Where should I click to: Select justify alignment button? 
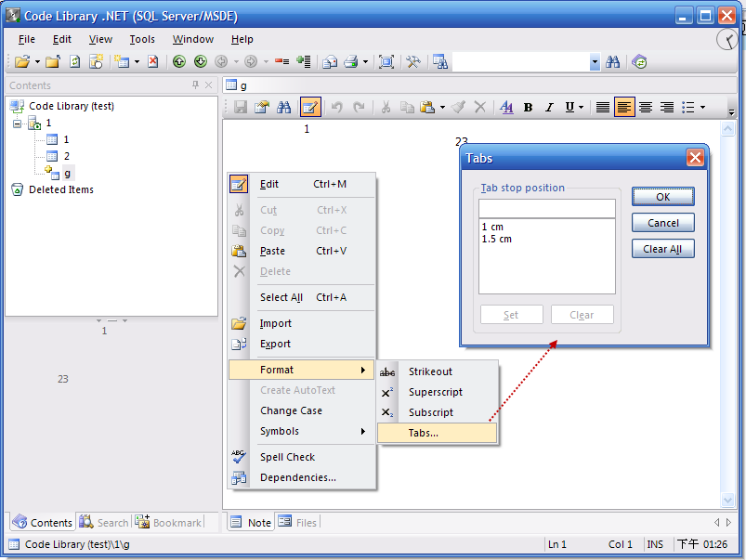point(603,108)
